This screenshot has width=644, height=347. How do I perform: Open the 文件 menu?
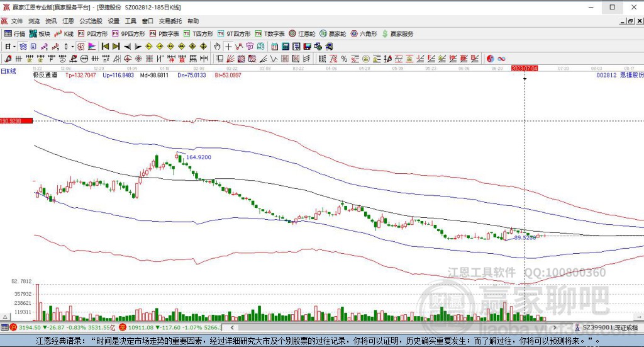(x=17, y=21)
